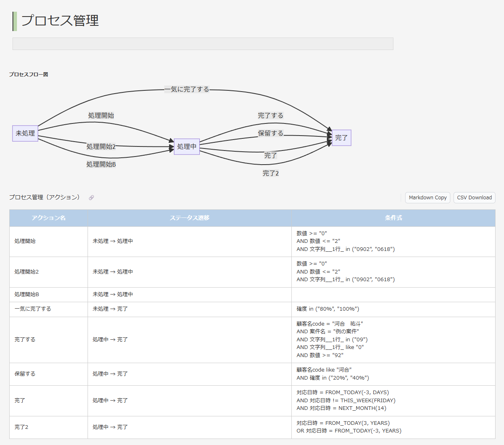The image size is (504, 445).
Task: Click the 処理開始2 edge label in diagram
Action: click(100, 147)
